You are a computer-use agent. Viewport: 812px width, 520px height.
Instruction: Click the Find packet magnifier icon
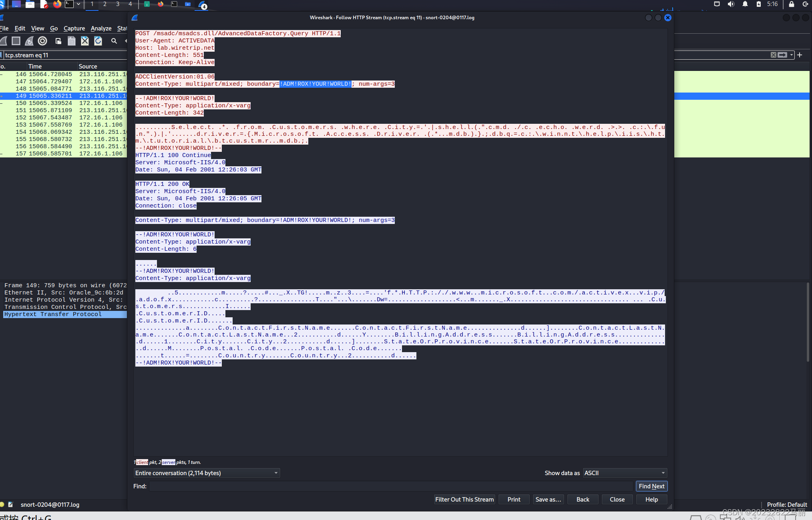tap(114, 41)
